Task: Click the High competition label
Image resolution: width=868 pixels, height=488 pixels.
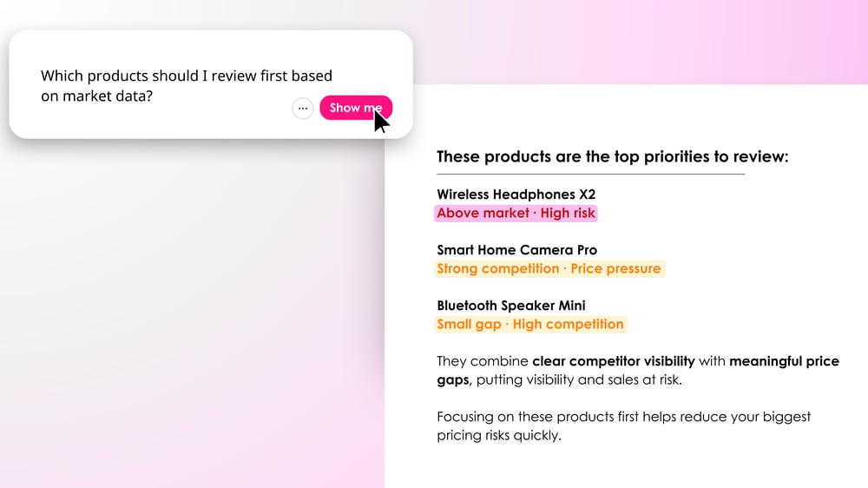Action: pos(568,325)
